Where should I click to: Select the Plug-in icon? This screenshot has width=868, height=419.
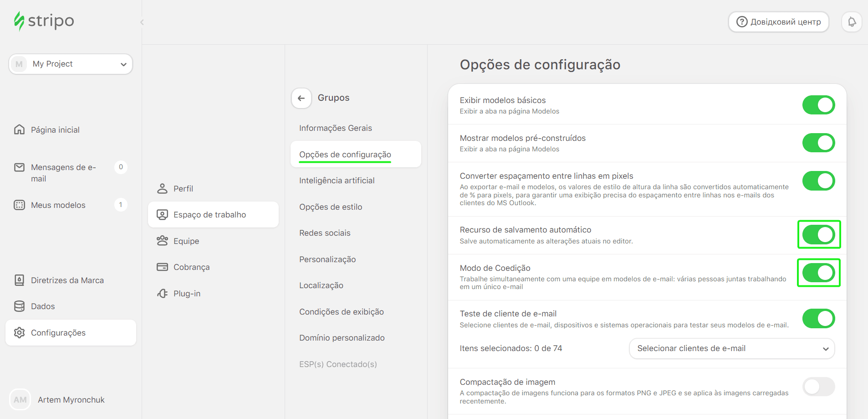coord(163,293)
